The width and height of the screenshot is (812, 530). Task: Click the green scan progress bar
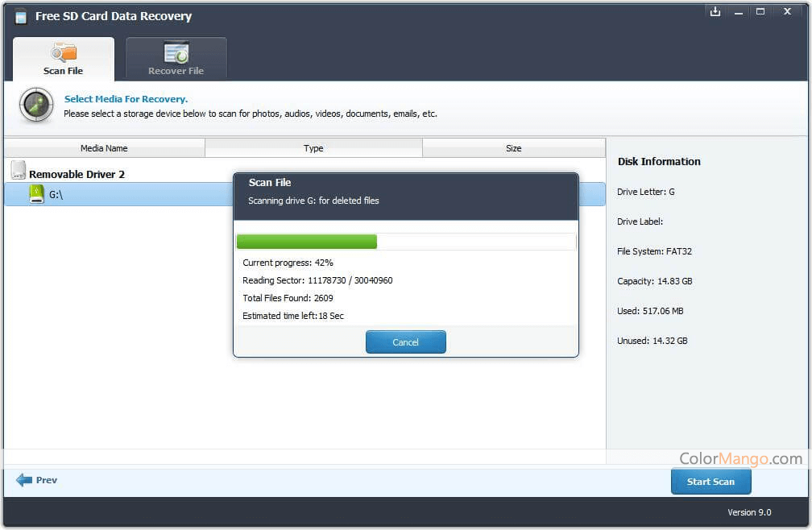point(307,242)
